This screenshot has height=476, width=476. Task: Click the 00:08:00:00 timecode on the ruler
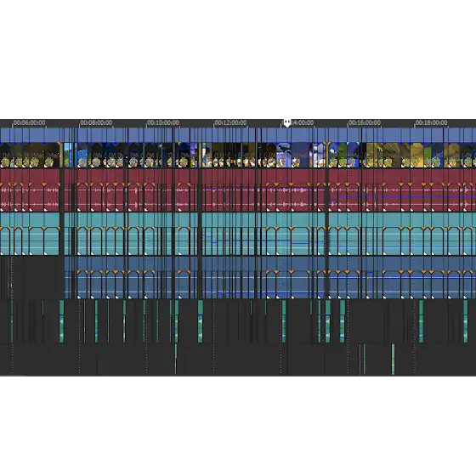pos(96,122)
